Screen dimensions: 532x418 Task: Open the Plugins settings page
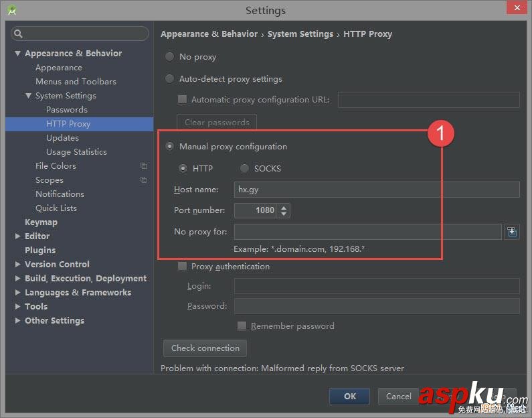click(40, 251)
